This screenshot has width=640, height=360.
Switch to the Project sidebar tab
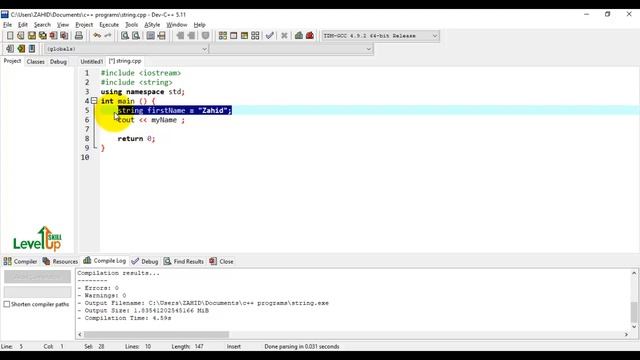coord(12,61)
